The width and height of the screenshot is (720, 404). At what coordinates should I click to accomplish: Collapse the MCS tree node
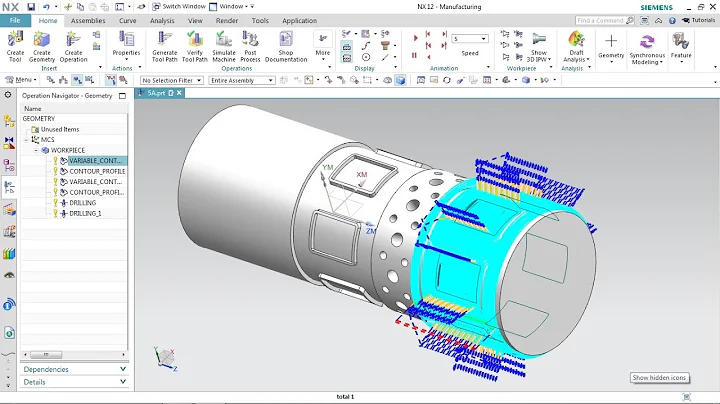pos(27,140)
